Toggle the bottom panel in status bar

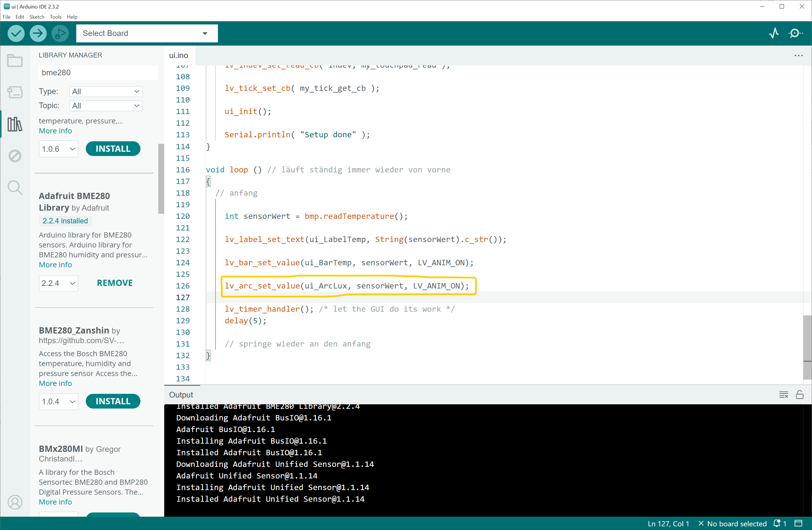point(798,523)
